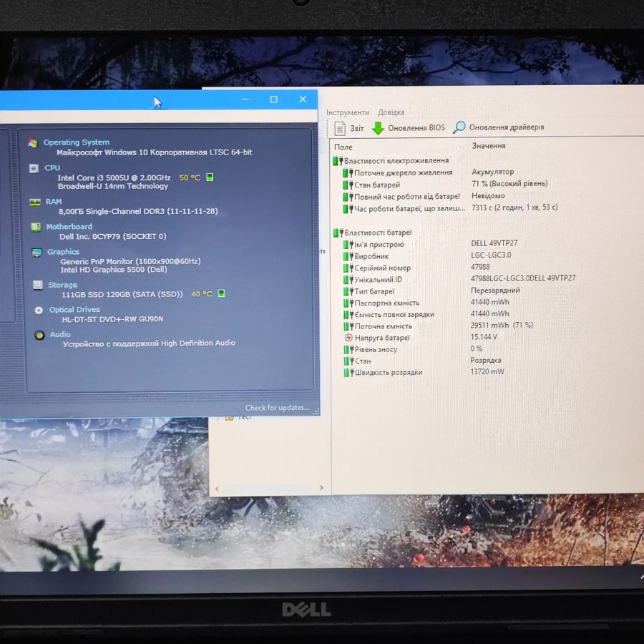Click the Звіт toolbar button
The image size is (644, 644).
coord(349,128)
